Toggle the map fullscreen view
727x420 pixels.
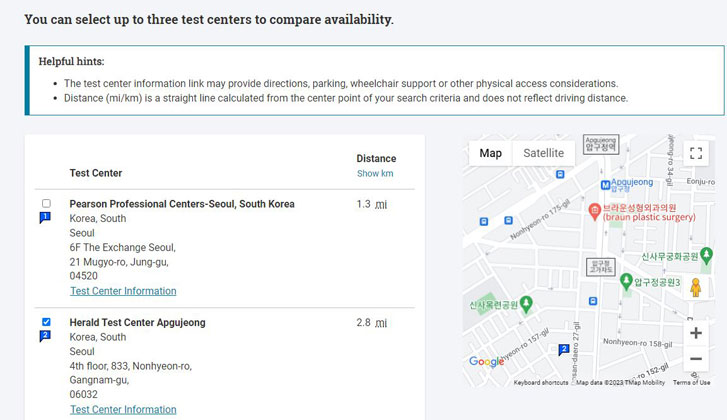pyautogui.click(x=696, y=153)
